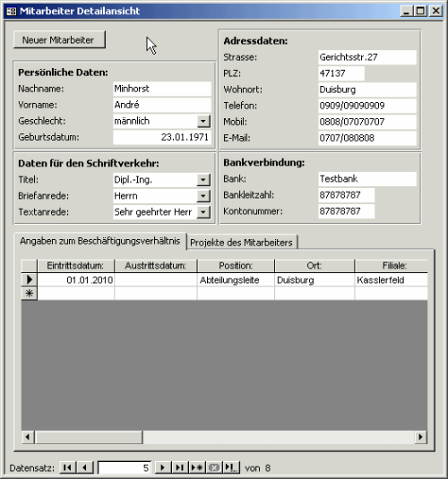Click the Strasse field Gerichtsstr.27
Screen dimensions: 448x479
click(367, 57)
